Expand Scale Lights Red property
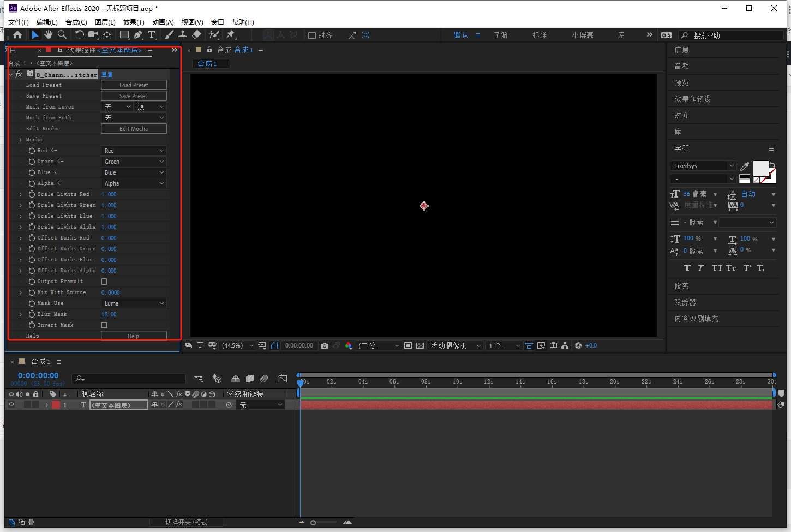The width and height of the screenshot is (791, 532). (21, 194)
